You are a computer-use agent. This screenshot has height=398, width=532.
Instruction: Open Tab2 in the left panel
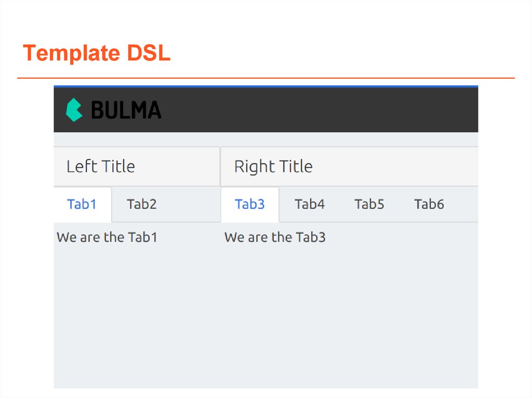(142, 204)
